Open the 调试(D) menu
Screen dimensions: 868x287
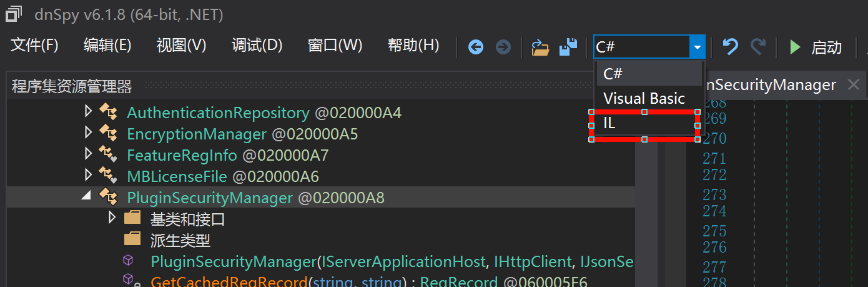click(257, 46)
